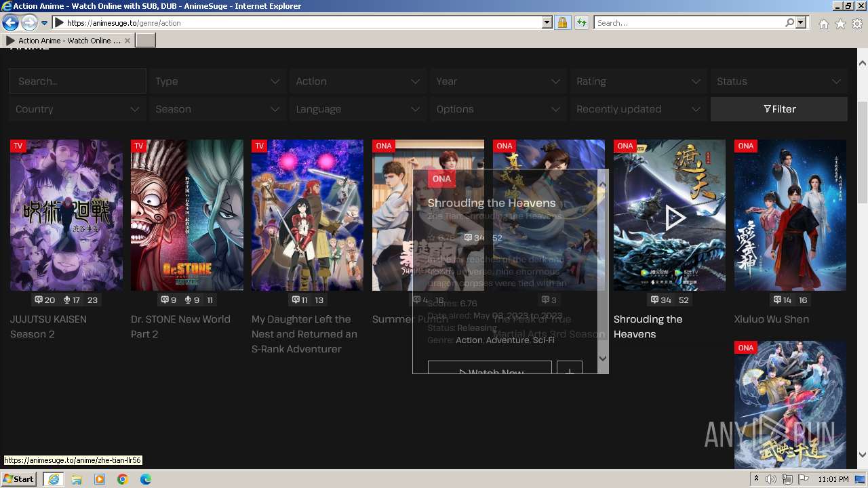Open the volume speaker tray icon
The image size is (868, 488).
(771, 479)
